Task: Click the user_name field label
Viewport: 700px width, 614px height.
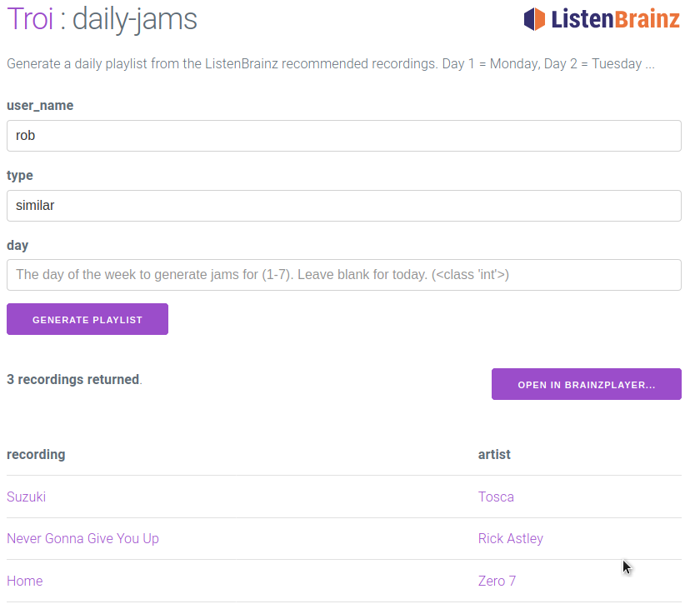Action: click(x=40, y=106)
